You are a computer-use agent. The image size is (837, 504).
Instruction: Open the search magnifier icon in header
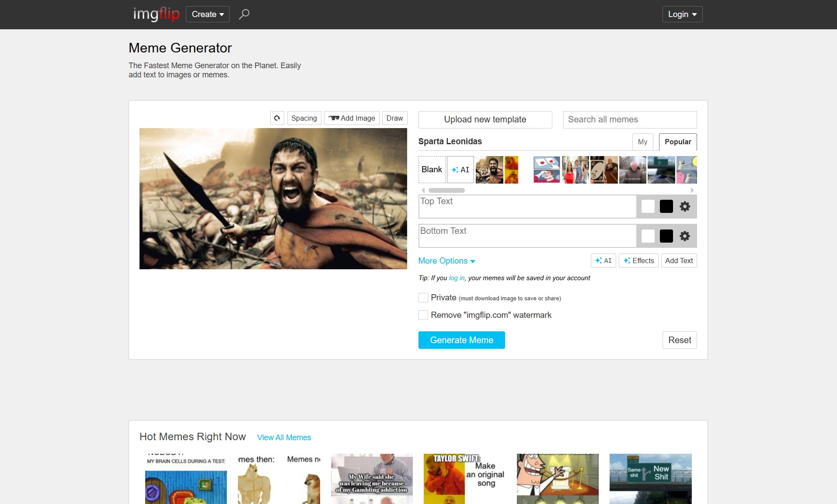click(x=244, y=14)
